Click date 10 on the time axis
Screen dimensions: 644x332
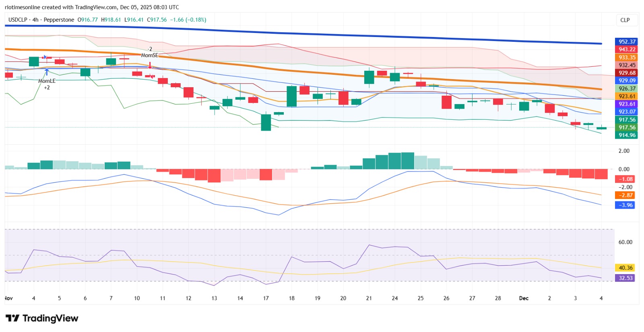click(137, 298)
